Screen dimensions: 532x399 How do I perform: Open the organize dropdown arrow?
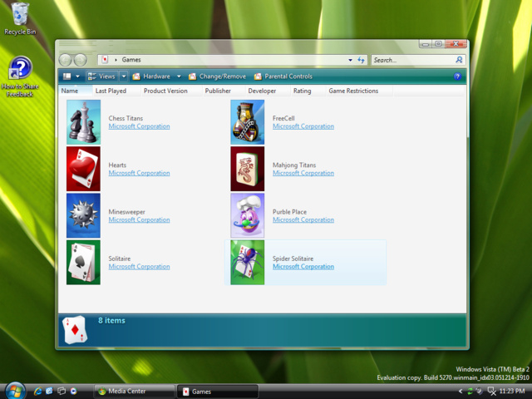click(x=77, y=76)
